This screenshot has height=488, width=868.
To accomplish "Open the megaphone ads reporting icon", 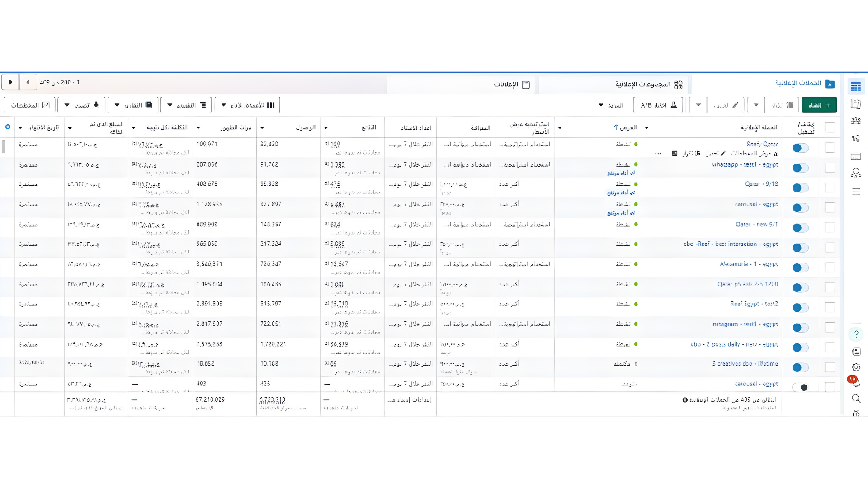I will [855, 139].
